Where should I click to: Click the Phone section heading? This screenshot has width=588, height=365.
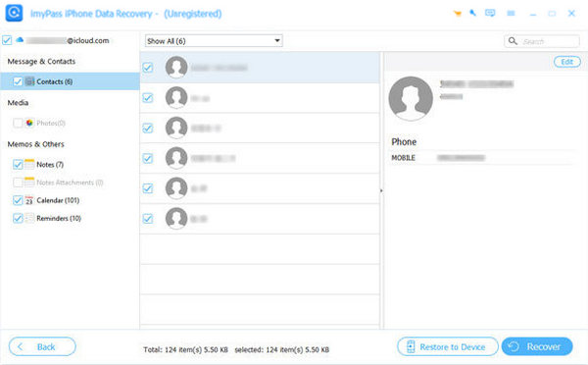coord(404,141)
